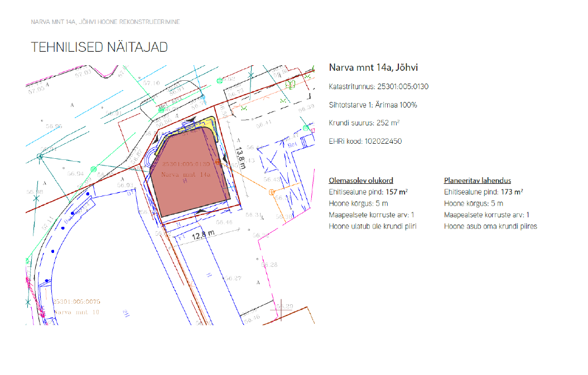Click the black arrow on building's right edge
The width and height of the screenshot is (588, 375).
point(224,159)
